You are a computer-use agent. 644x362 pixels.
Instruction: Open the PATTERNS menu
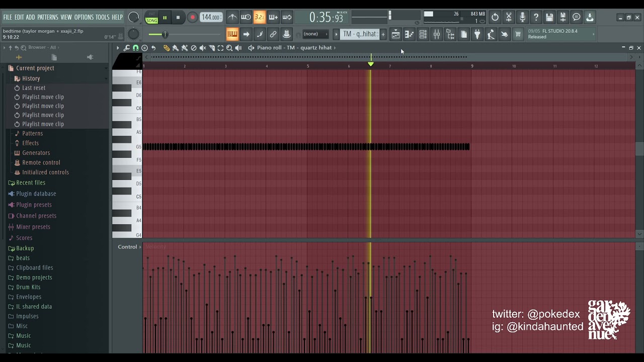click(x=48, y=17)
